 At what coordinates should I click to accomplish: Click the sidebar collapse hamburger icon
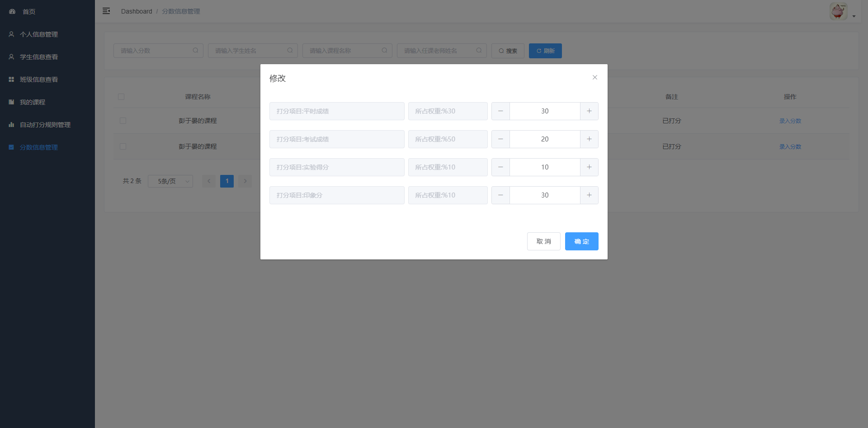pos(106,11)
